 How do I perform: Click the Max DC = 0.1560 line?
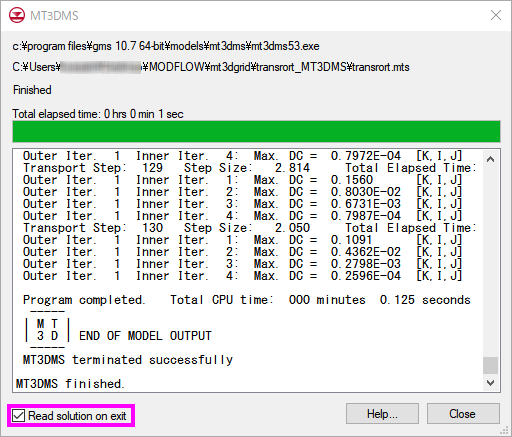click(x=242, y=180)
